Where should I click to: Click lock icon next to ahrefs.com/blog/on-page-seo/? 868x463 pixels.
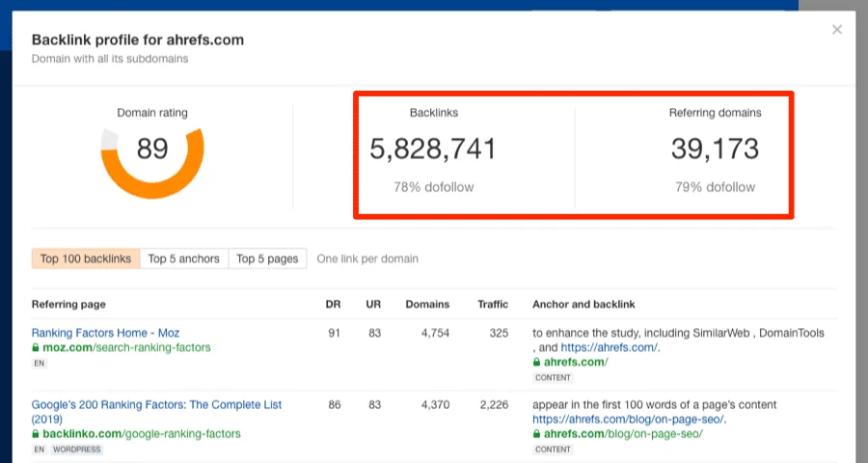pos(537,434)
